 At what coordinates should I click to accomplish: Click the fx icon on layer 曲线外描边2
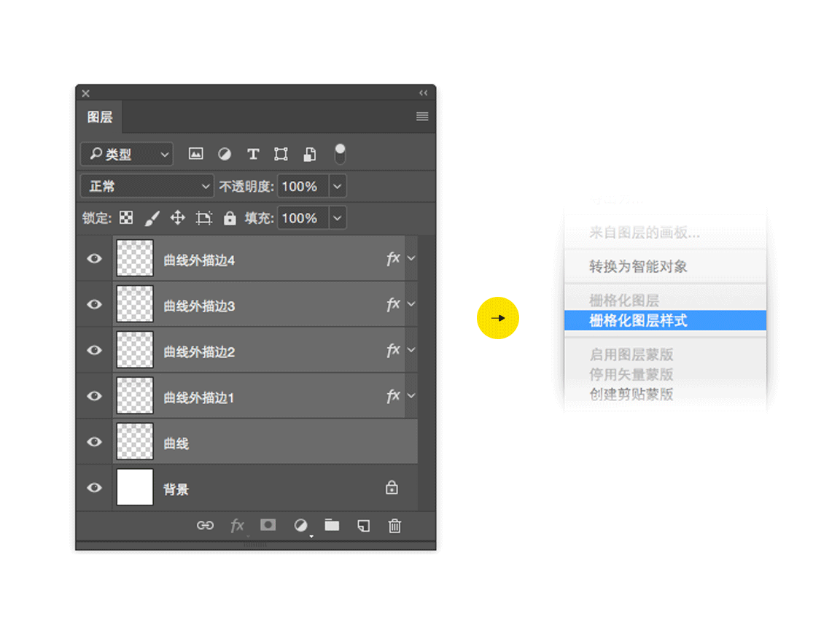[393, 350]
